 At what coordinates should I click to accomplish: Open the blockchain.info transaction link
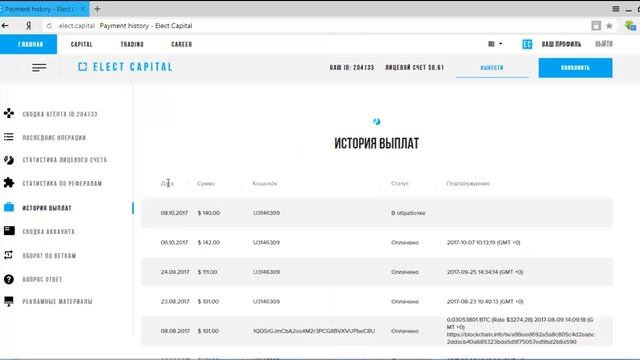[x=521, y=338]
